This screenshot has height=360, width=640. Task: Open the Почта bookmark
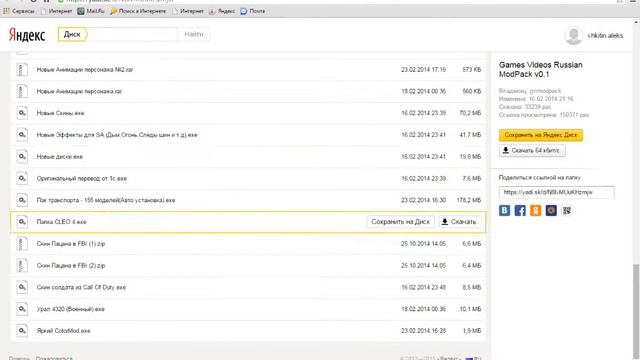pos(253,11)
